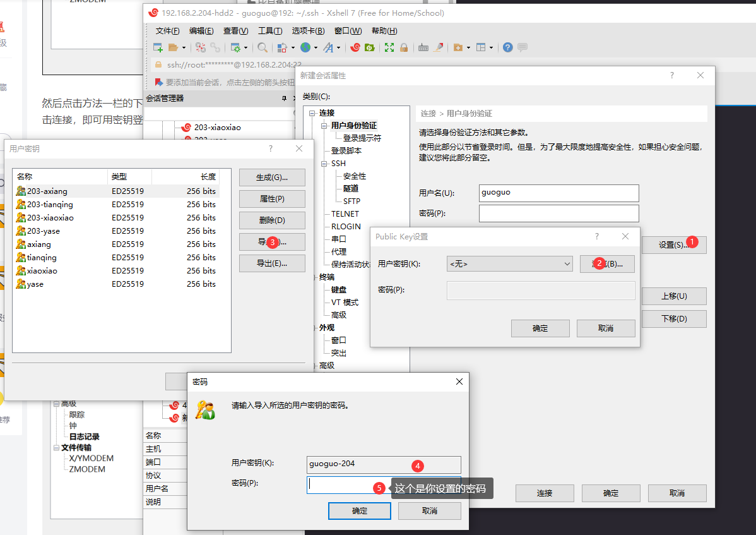Click the padlock icon in the address bar

click(x=158, y=64)
